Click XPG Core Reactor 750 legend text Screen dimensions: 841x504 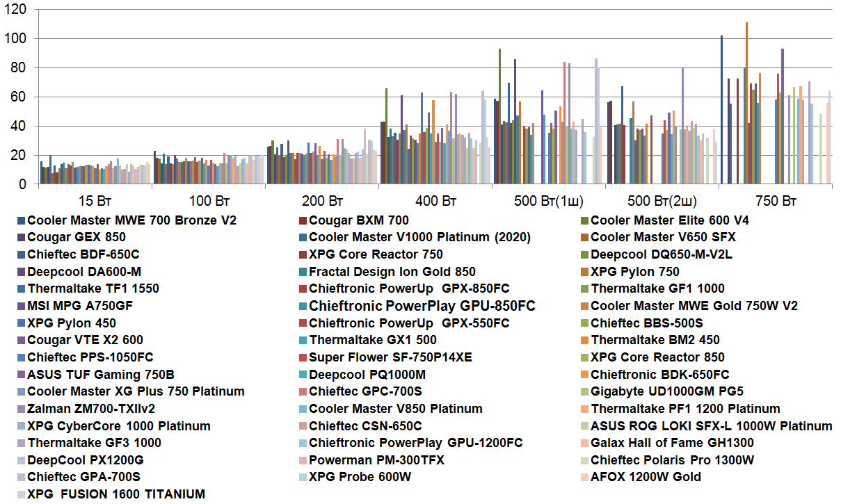pyautogui.click(x=376, y=254)
